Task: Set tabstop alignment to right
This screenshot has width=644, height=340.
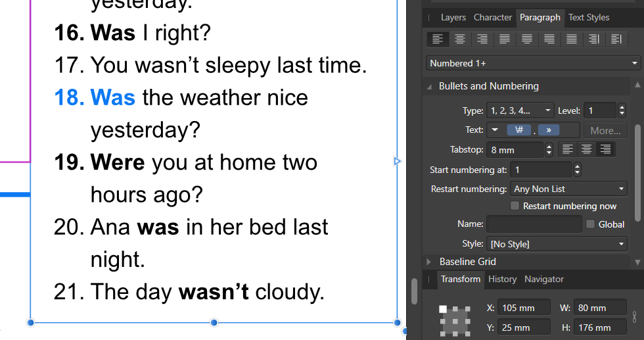Action: 605,150
